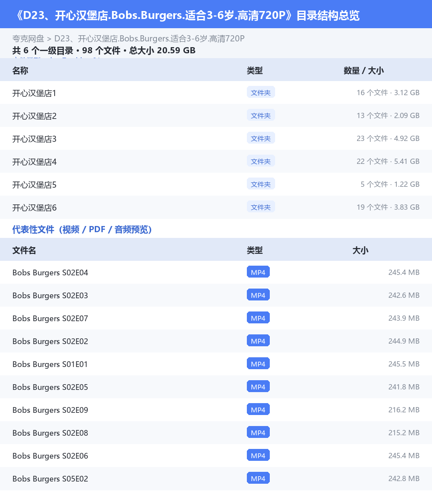
Task: Click the MP4 badge for S02E09
Action: point(258,410)
